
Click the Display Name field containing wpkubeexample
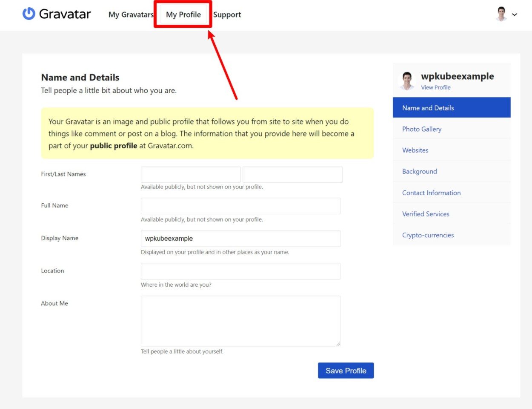point(240,239)
